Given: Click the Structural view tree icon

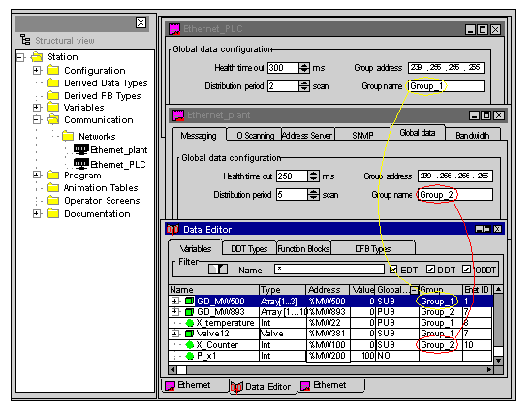Looking at the screenshot, I should [x=25, y=40].
